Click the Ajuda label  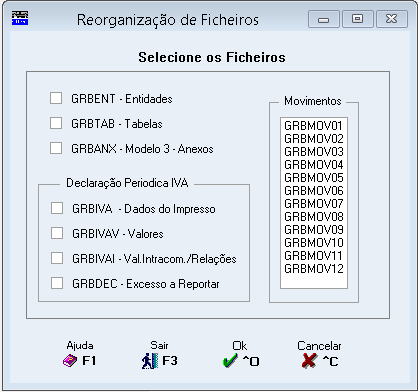coord(80,346)
